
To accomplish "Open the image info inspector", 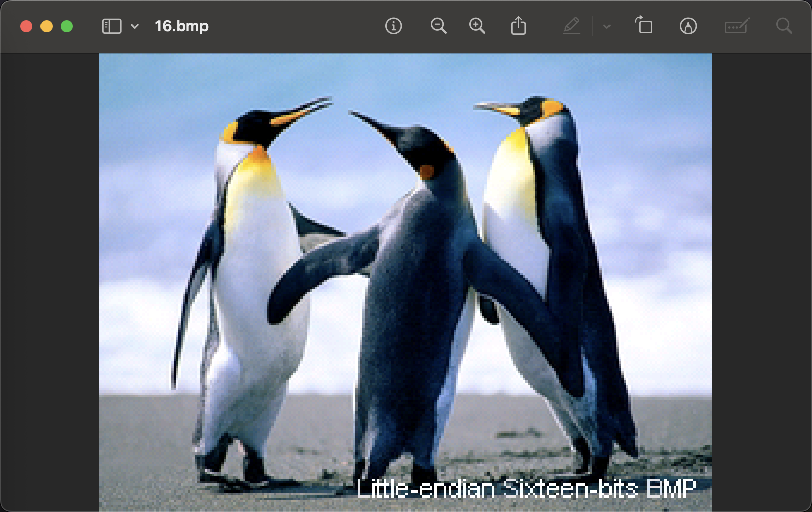I will point(393,26).
